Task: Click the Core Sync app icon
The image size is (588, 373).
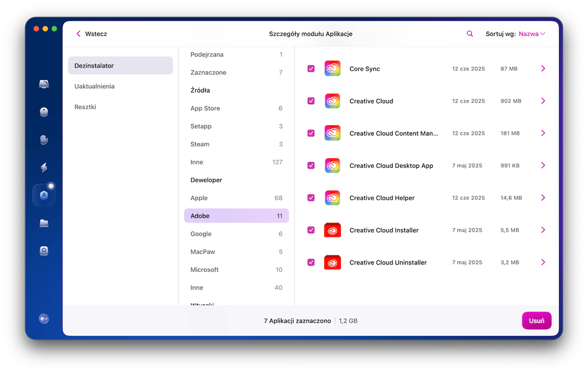Action: [x=332, y=69]
